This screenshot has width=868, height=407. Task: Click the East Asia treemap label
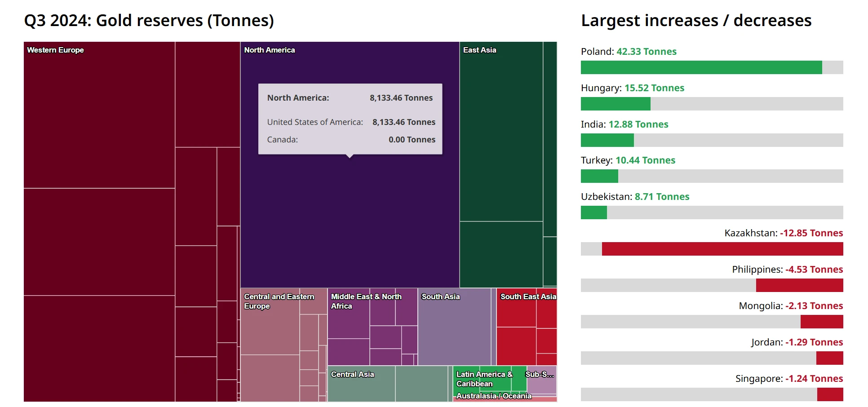479,50
